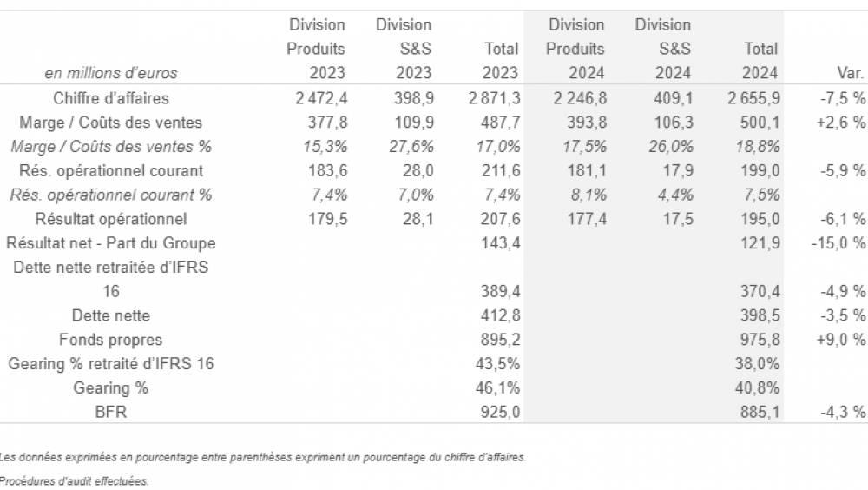This screenshot has height=490, width=868.
Task: Click the "Dette nette" row label
Action: click(x=111, y=315)
